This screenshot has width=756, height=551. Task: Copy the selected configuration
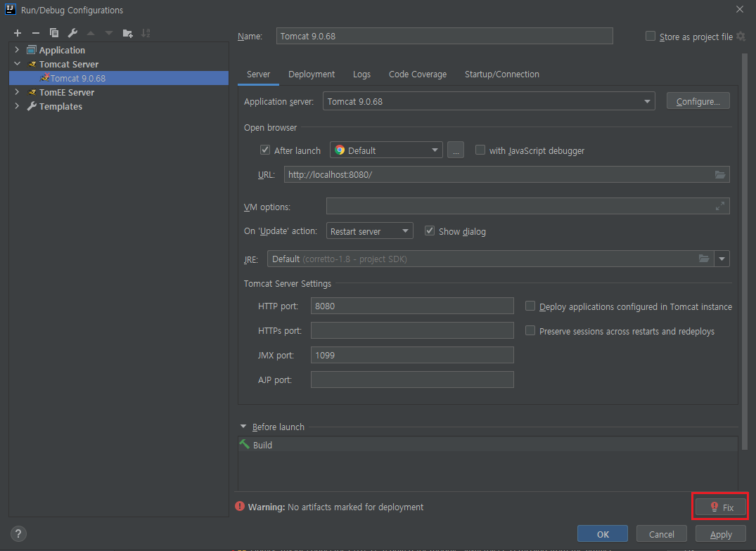[54, 33]
